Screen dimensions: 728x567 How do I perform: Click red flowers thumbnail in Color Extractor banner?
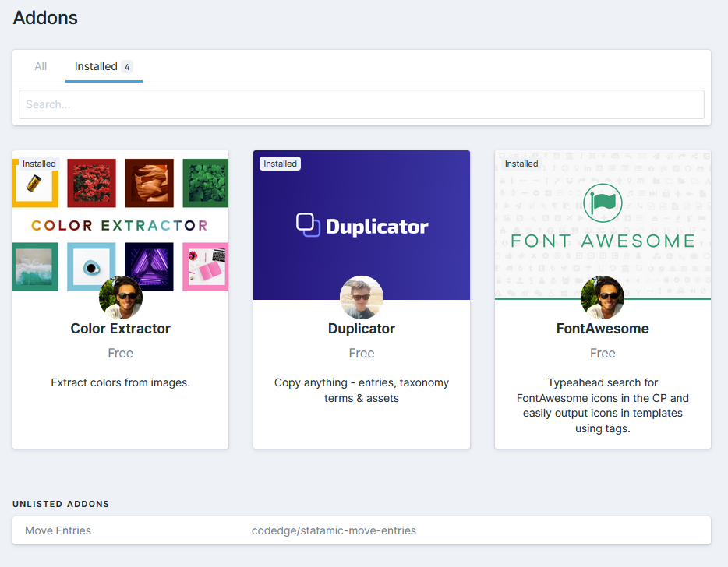coord(91,183)
